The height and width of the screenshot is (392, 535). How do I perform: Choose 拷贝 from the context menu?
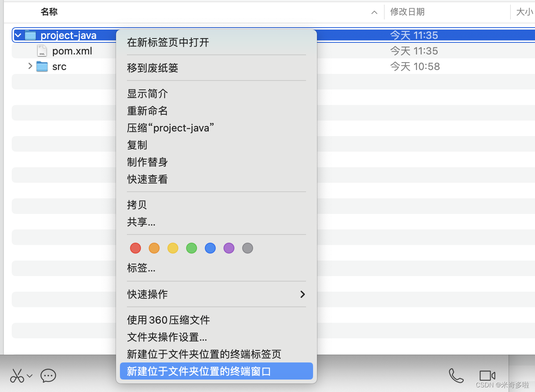click(216, 205)
